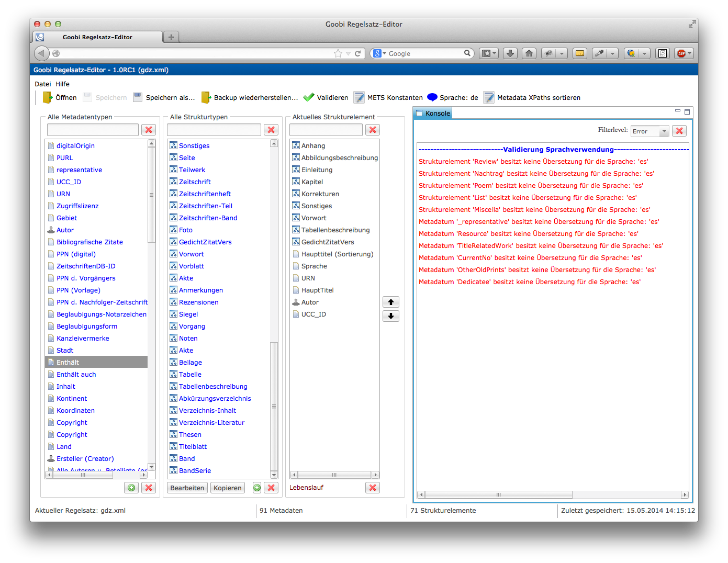Open a new browser tab with plus

pos(171,37)
